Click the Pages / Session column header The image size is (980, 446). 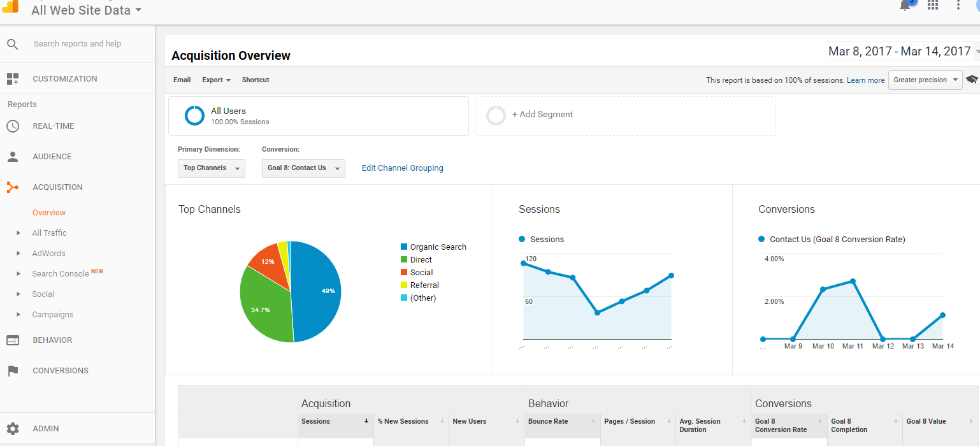(638, 426)
